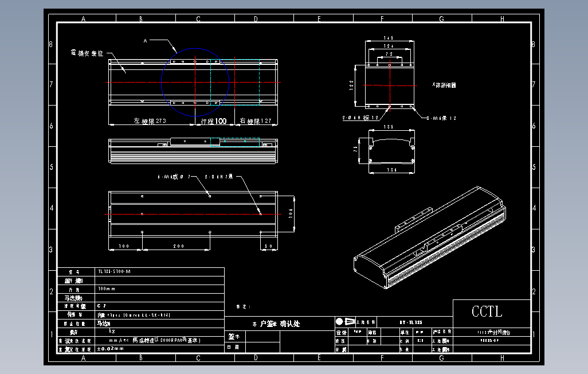Image resolution: width=588 pixels, height=374 pixels.
Task: Click the CCTL company logo text
Action: coord(487,311)
